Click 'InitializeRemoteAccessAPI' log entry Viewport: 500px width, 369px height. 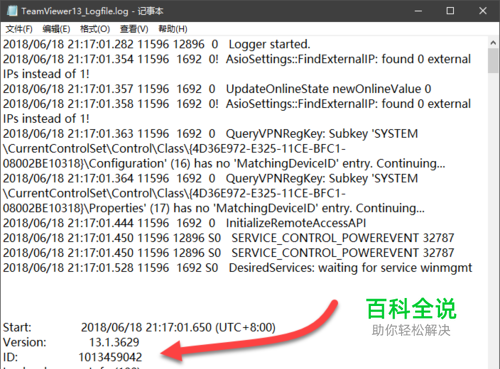coord(296,223)
